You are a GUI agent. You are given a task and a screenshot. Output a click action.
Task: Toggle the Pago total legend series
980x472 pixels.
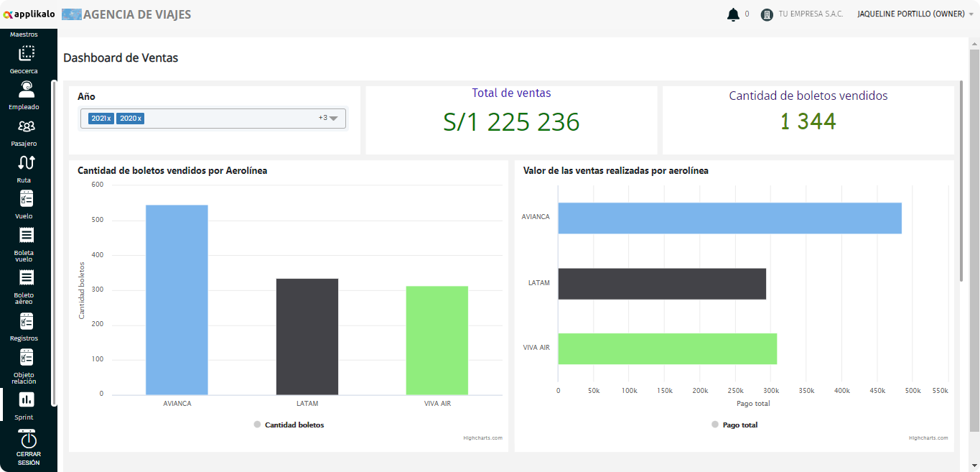[734, 425]
